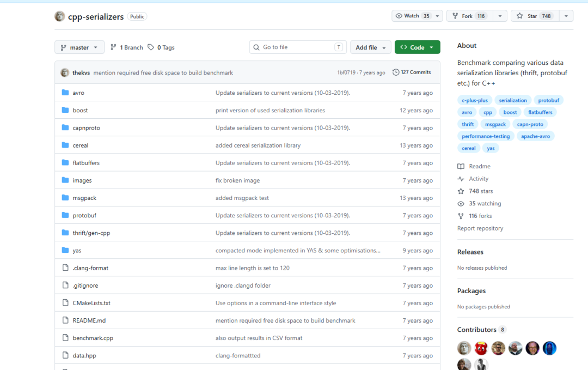This screenshot has width=588, height=370.
Task: Open the images folder icon
Action: 65,180
